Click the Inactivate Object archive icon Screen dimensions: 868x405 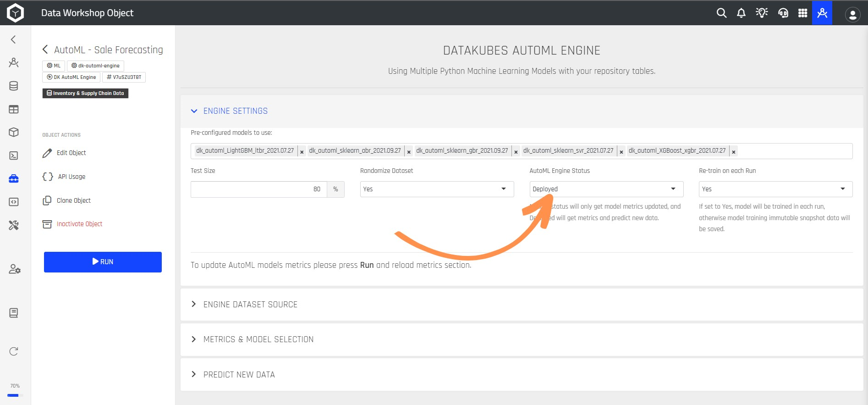[47, 224]
